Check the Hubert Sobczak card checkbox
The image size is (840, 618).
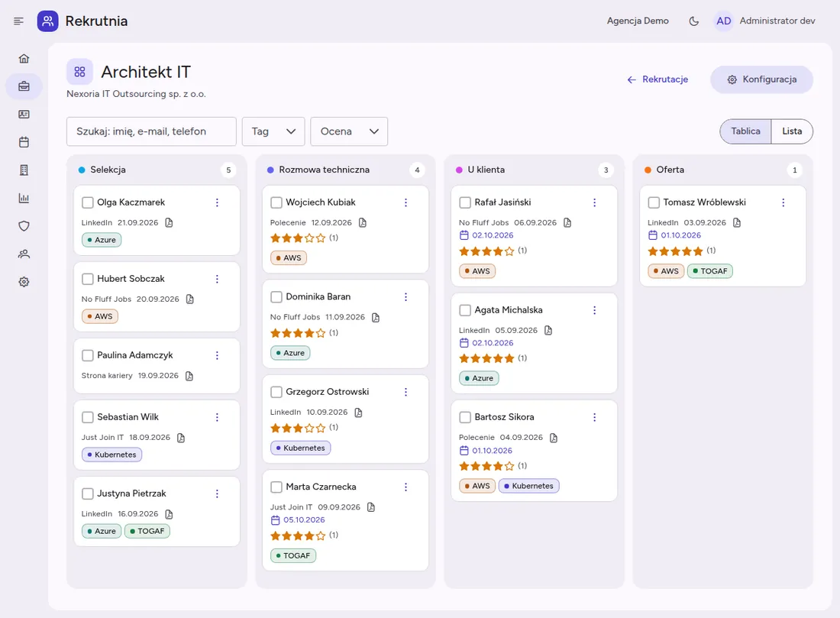(x=87, y=279)
